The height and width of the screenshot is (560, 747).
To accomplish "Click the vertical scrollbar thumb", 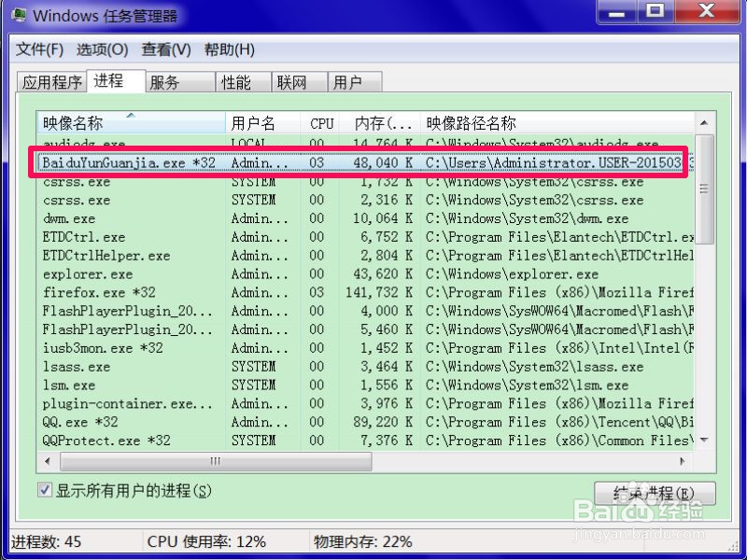I will pyautogui.click(x=705, y=189).
